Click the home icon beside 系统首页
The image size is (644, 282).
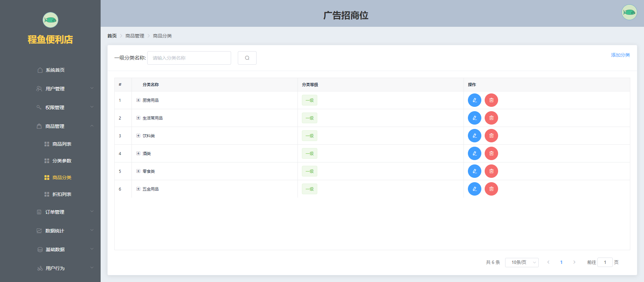click(x=40, y=70)
